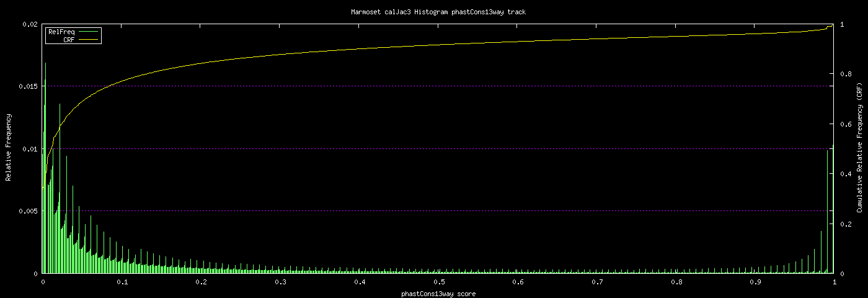The width and height of the screenshot is (868, 298).
Task: Click the 'Cumulative Relative Frequency (CRF)' axis label
Action: tap(859, 148)
